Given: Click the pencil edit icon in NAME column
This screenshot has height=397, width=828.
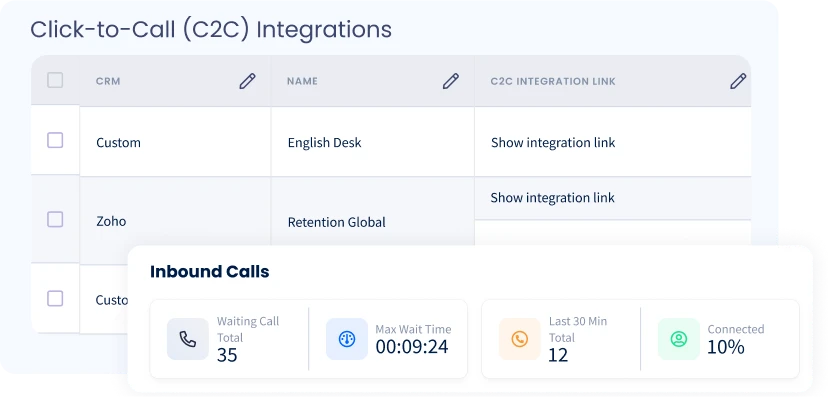Looking at the screenshot, I should click(450, 81).
